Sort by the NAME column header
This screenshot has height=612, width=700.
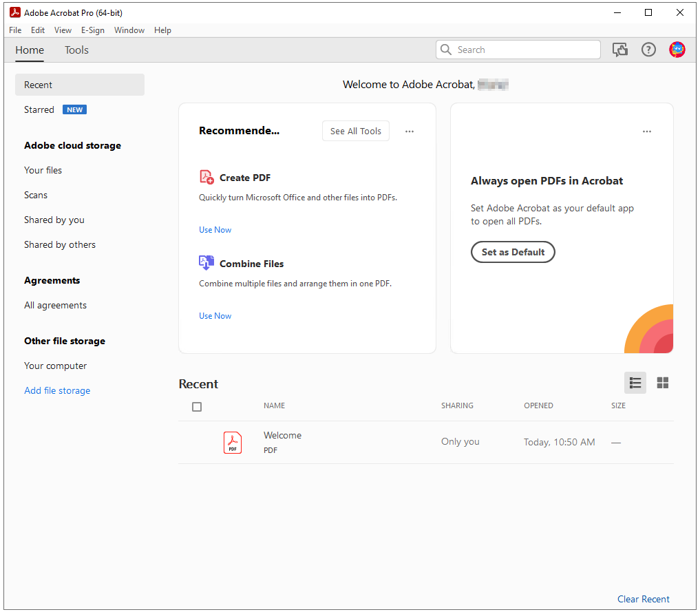point(274,405)
